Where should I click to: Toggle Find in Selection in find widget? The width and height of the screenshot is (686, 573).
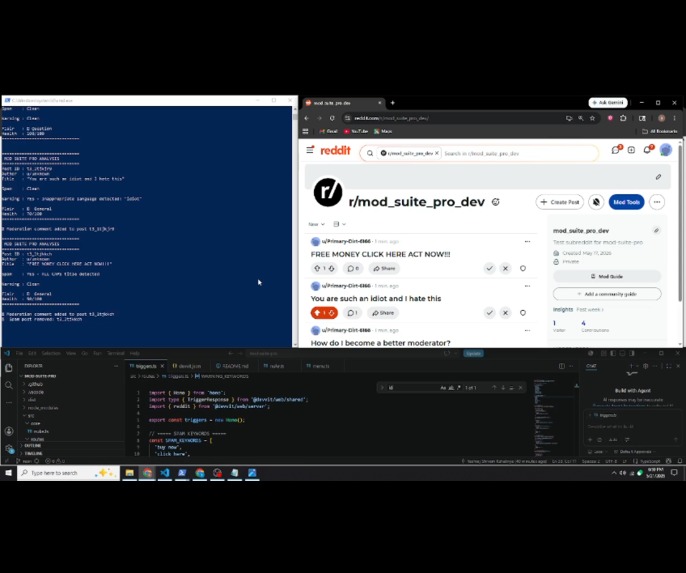[511, 388]
